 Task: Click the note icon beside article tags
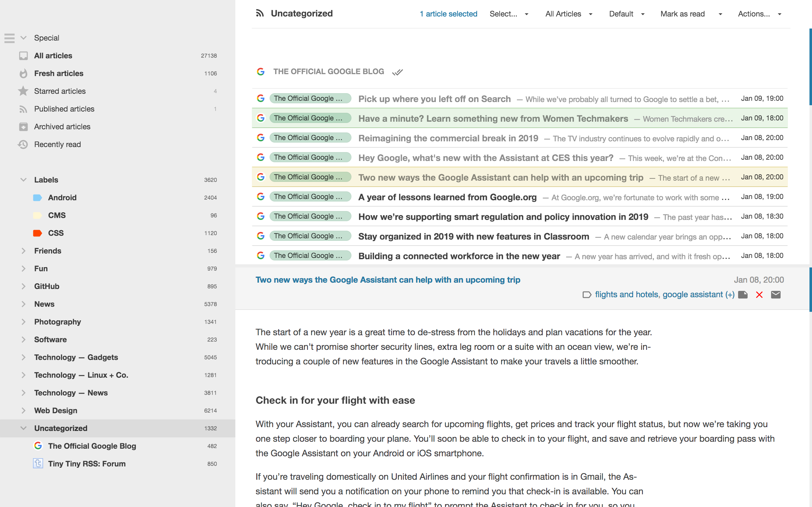[x=743, y=295]
